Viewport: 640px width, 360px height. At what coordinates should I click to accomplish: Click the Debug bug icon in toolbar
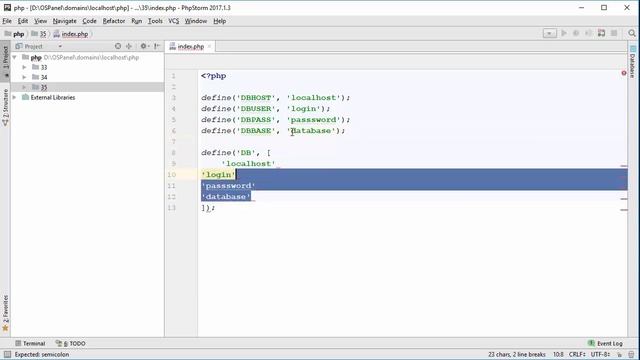tap(576, 33)
